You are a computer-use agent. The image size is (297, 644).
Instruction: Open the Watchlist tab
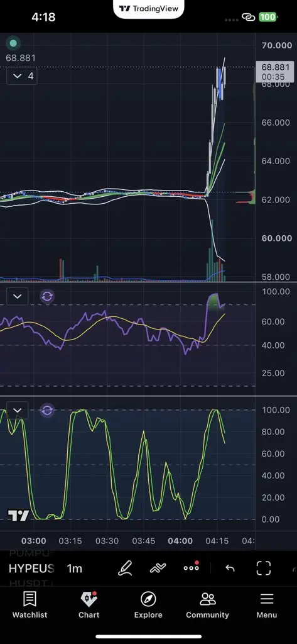tap(30, 604)
